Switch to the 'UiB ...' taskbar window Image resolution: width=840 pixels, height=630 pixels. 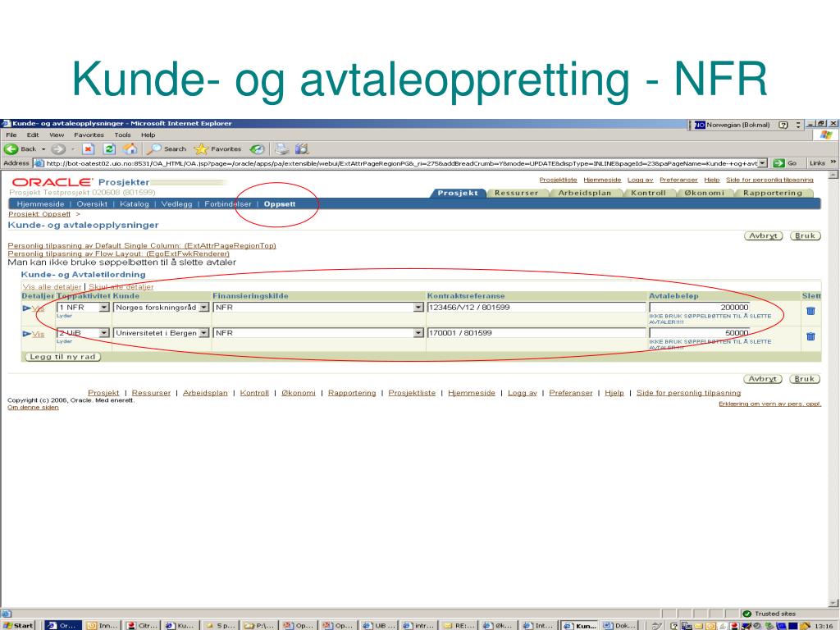pos(380,625)
